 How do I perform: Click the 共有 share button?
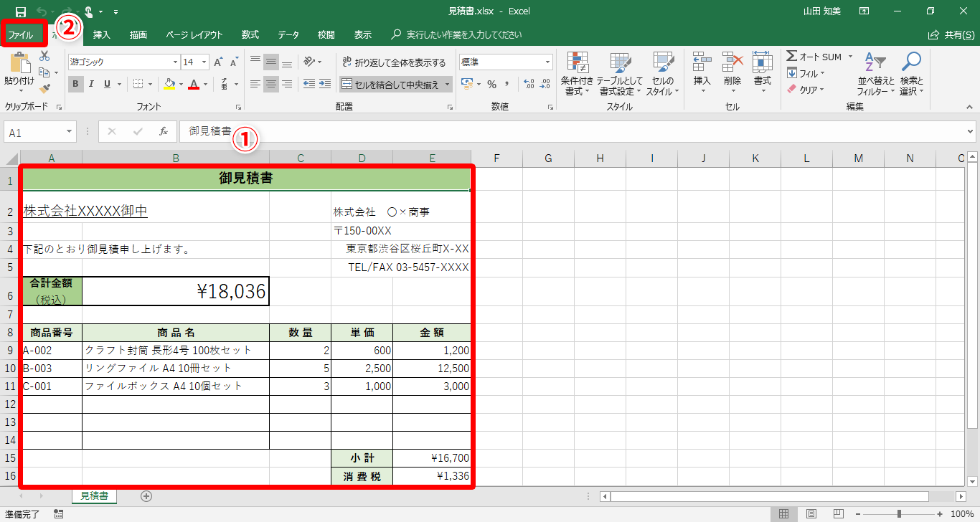coord(951,34)
